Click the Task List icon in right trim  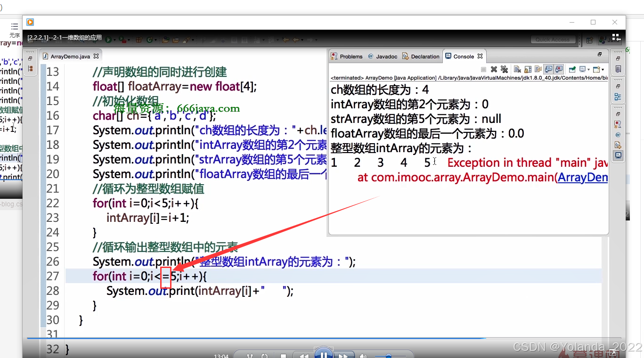618,69
